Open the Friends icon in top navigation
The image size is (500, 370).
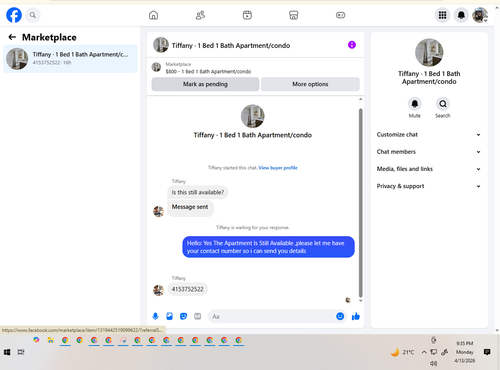coord(200,15)
